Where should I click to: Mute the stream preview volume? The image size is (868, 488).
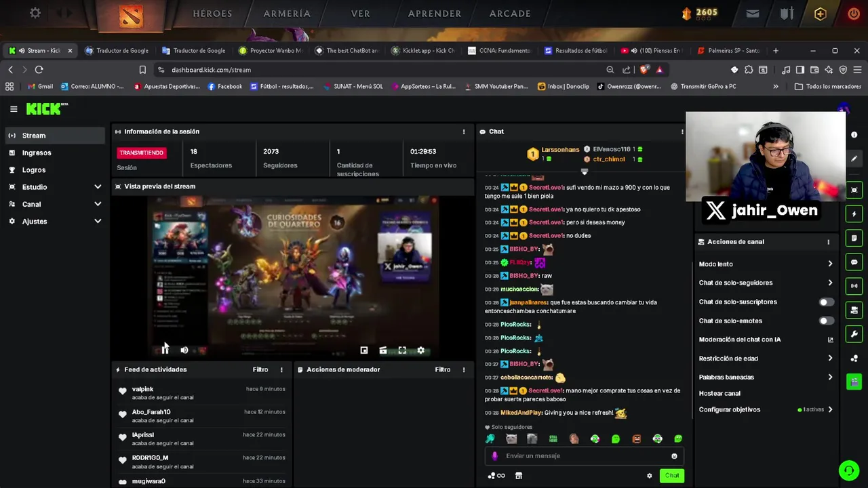pyautogui.click(x=184, y=350)
